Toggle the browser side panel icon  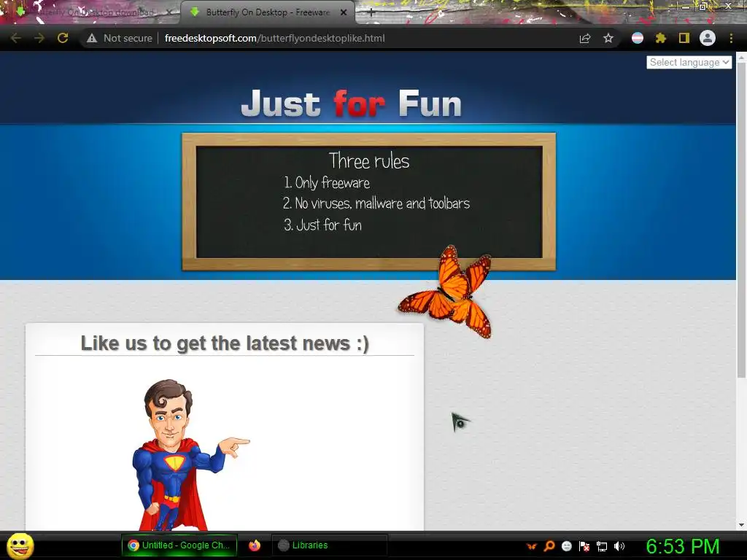[x=684, y=38]
